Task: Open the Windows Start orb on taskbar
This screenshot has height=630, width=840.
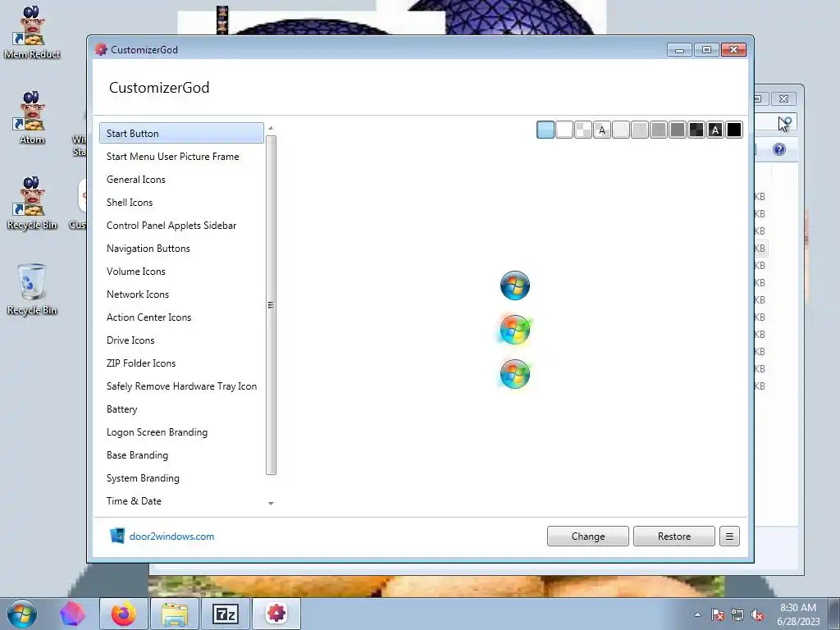Action: [x=22, y=614]
